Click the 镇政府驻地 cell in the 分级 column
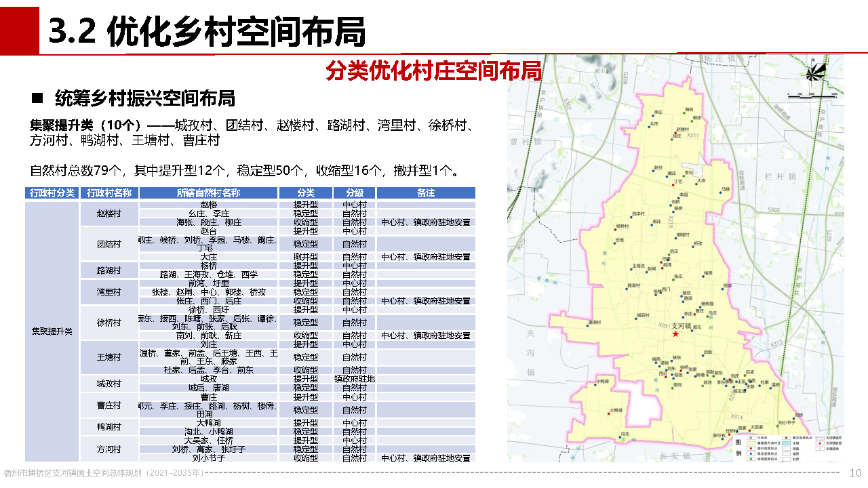Image resolution: width=868 pixels, height=488 pixels. click(354, 379)
